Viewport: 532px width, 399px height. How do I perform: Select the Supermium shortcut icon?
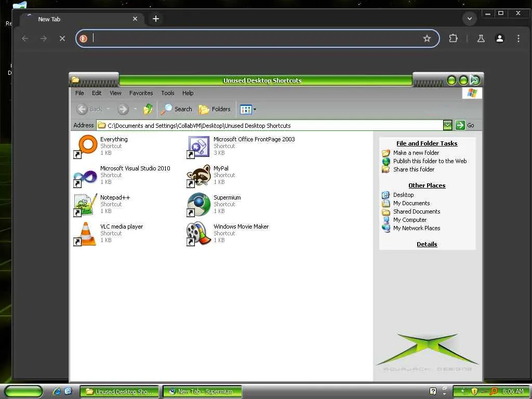coord(198,205)
